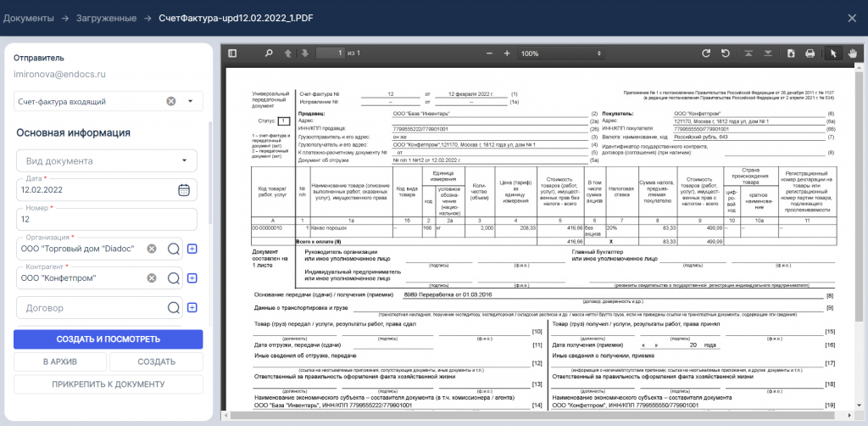Add new organization with plus icon
868x426 pixels.
click(192, 249)
